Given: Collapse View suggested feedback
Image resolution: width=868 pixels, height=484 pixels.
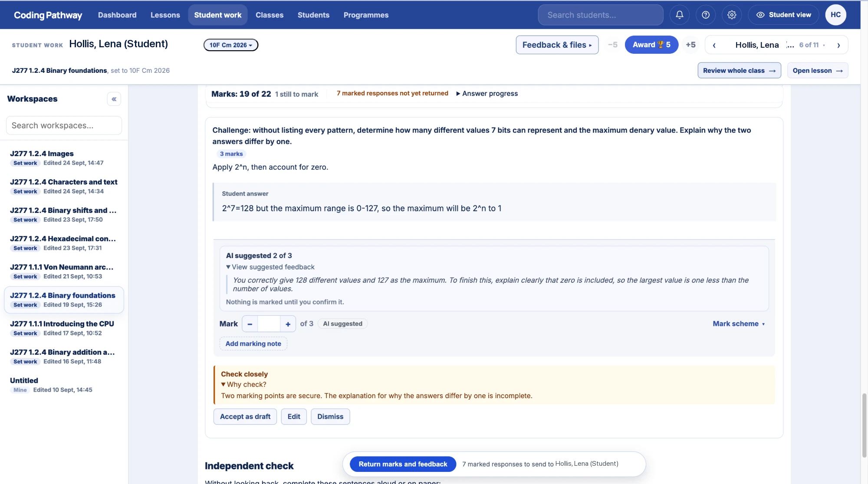Looking at the screenshot, I should 270,267.
